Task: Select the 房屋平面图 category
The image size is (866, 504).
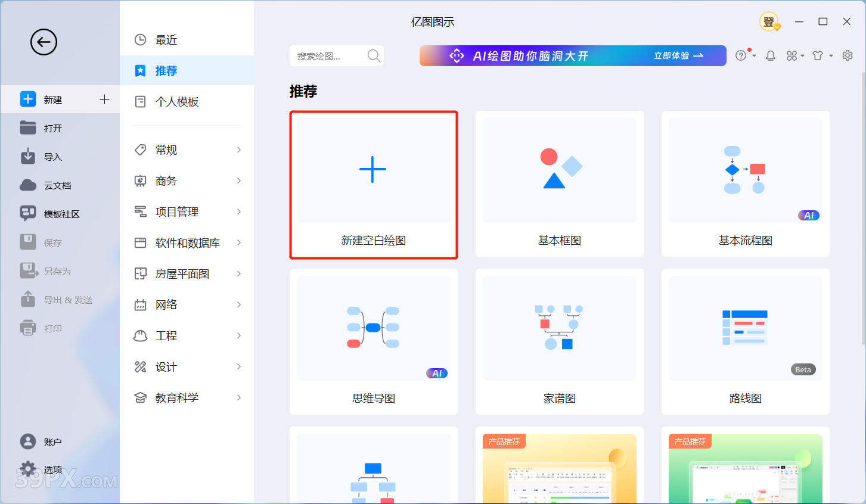Action: [187, 273]
